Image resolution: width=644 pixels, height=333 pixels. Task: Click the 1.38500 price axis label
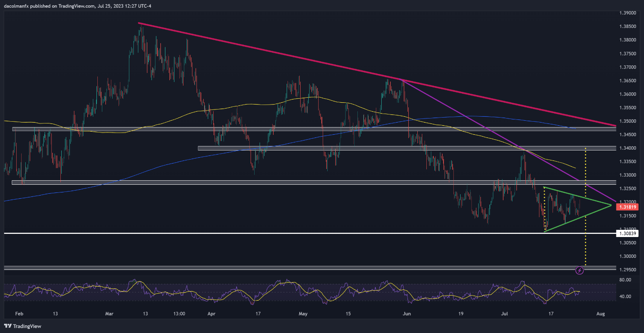(628, 27)
